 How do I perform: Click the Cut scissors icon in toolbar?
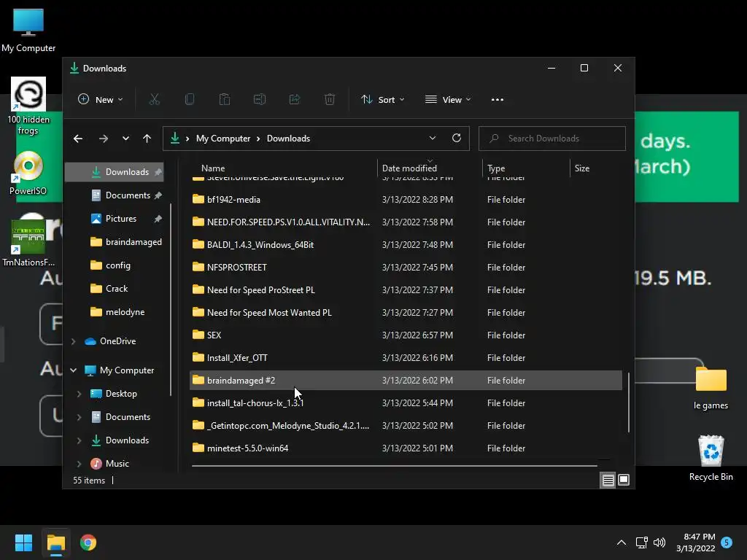tap(155, 99)
